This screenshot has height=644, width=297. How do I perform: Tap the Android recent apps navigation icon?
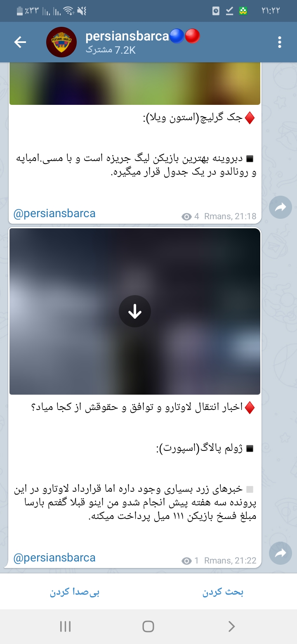pos(65,626)
